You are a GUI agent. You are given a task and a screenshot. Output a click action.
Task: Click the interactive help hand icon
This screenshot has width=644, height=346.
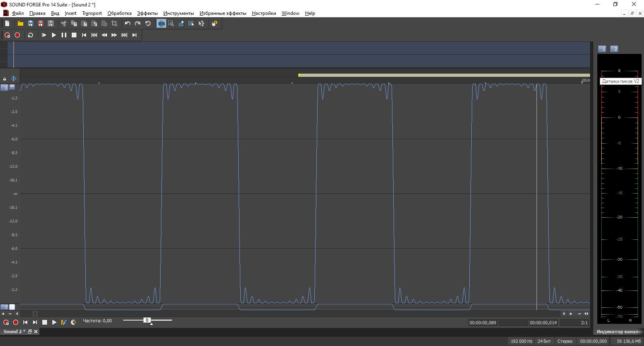214,24
